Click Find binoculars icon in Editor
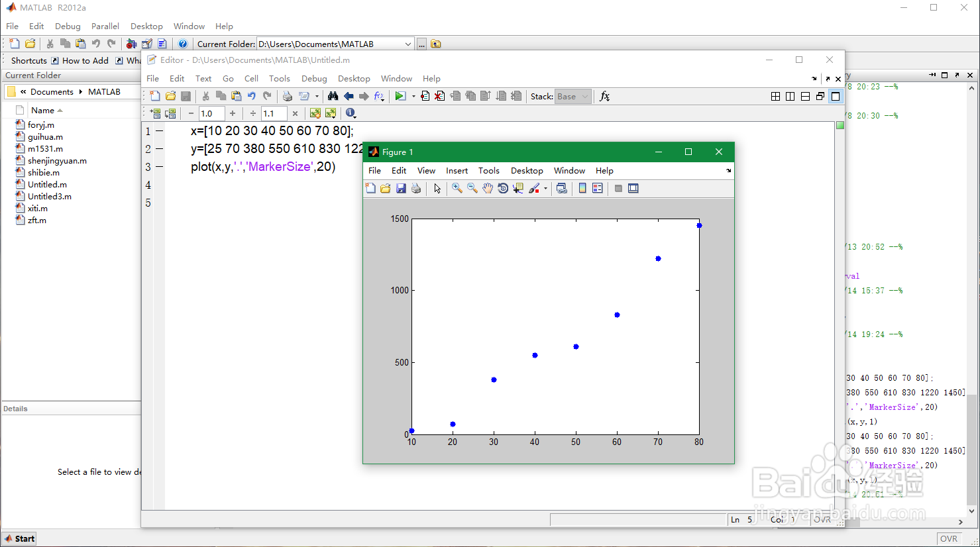The width and height of the screenshot is (980, 547). click(x=333, y=96)
